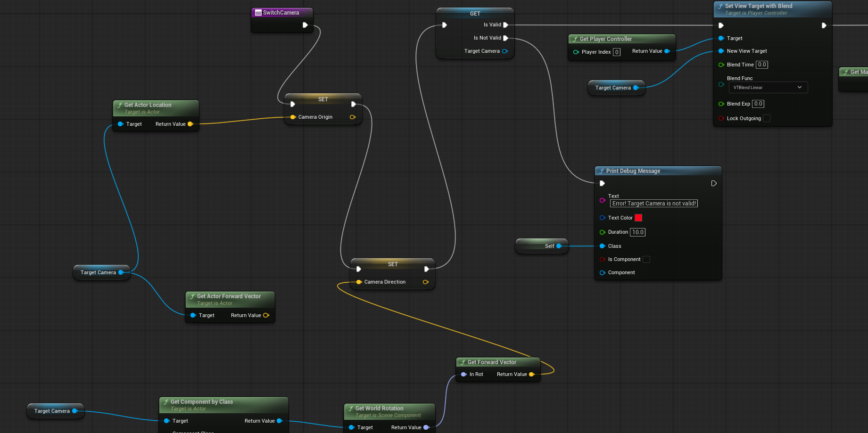The image size is (868, 433).
Task: Click the error message Text input field
Action: point(653,204)
